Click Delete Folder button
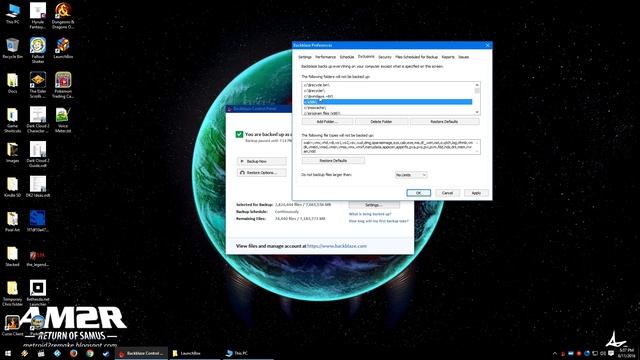 coord(381,122)
